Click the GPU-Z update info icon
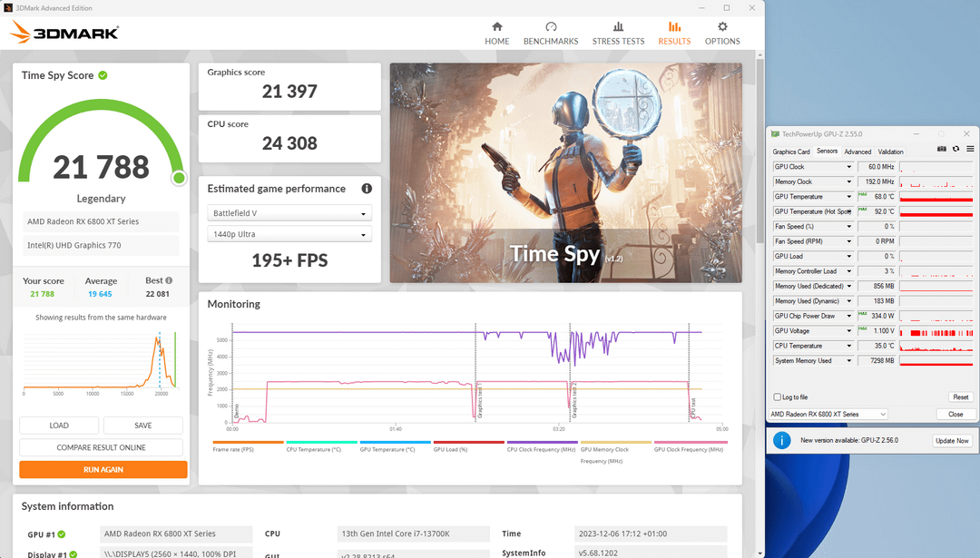Screen dimensions: 980x558 tap(782, 441)
